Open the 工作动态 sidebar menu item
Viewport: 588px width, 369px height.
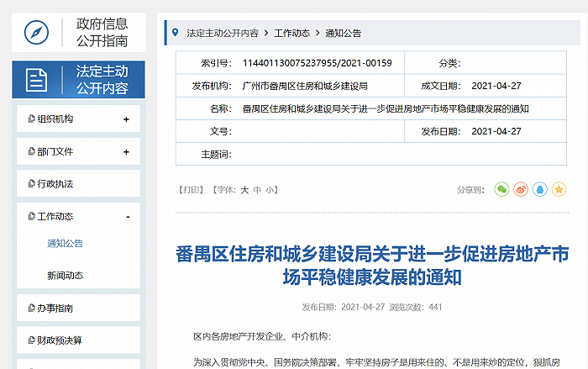click(x=55, y=217)
